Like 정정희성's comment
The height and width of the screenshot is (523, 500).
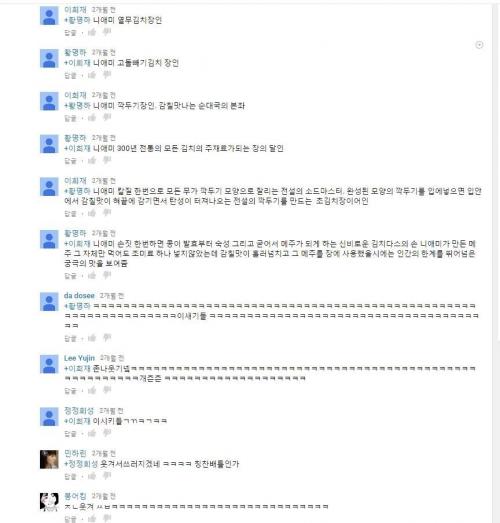[x=92, y=433]
